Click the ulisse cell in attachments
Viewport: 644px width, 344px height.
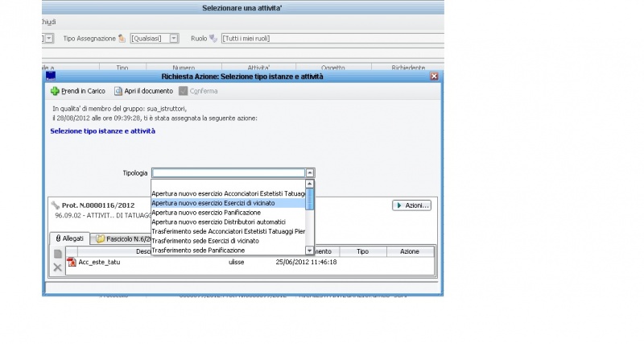point(236,262)
